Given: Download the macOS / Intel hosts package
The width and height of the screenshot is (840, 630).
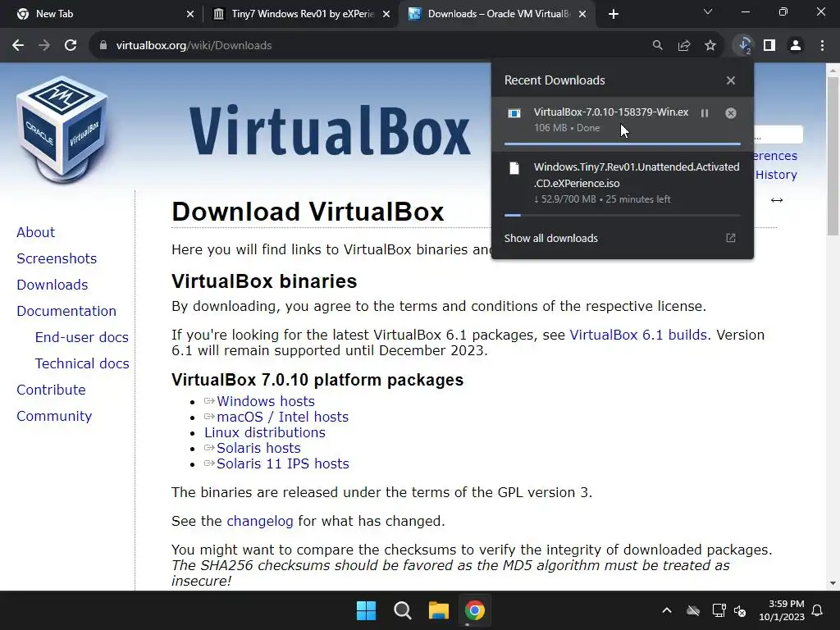Looking at the screenshot, I should click(x=282, y=417).
